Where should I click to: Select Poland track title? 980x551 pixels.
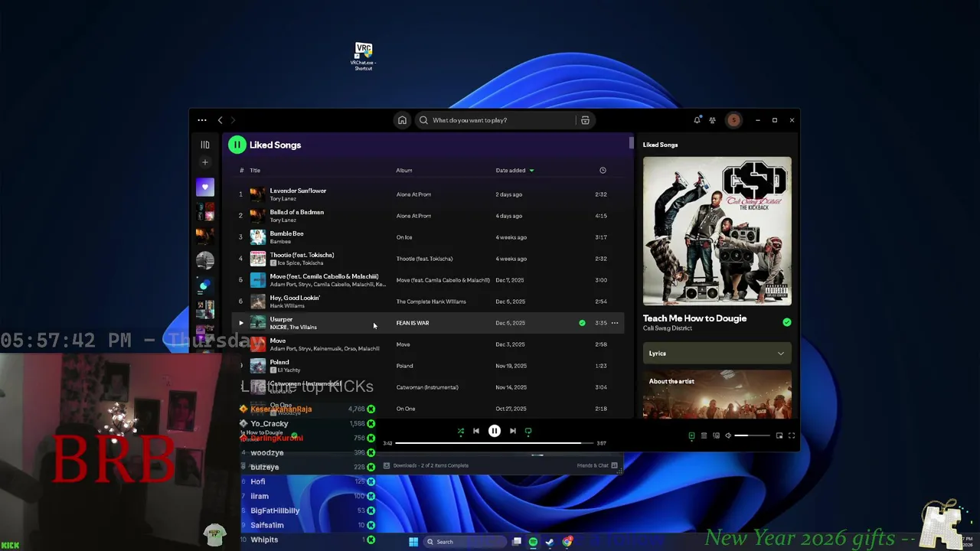279,362
